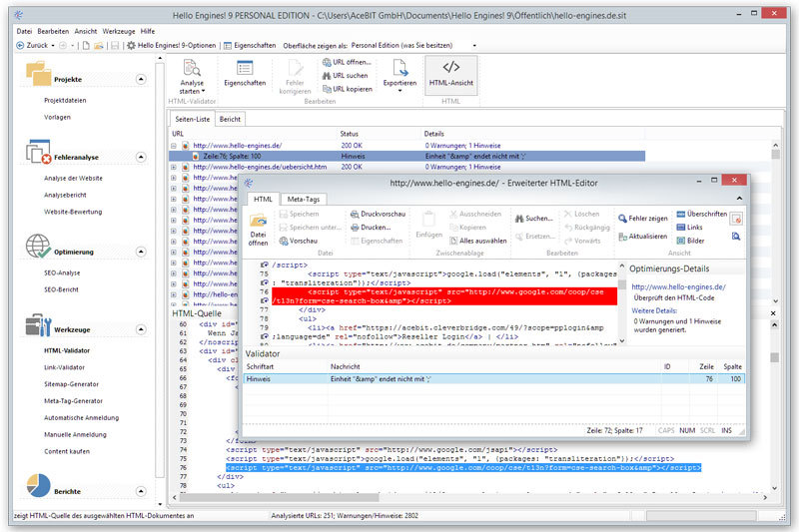Open the Datei menu
799x532 pixels.
click(x=24, y=31)
